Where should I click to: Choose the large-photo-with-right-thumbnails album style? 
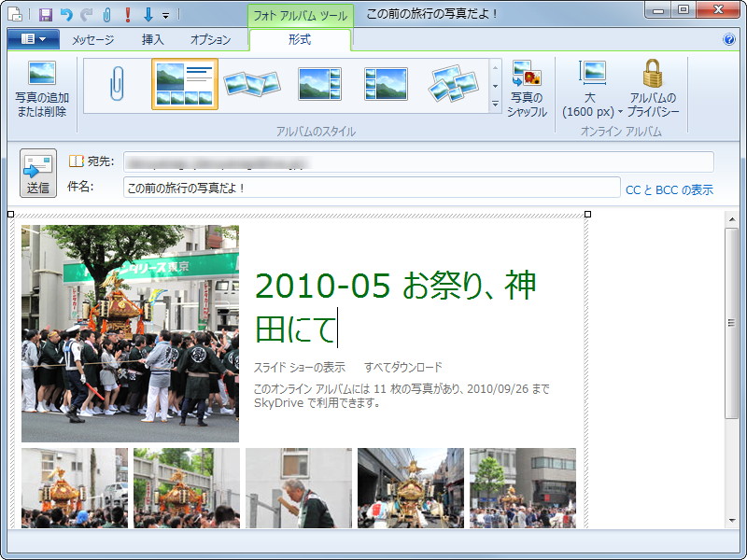(x=319, y=84)
